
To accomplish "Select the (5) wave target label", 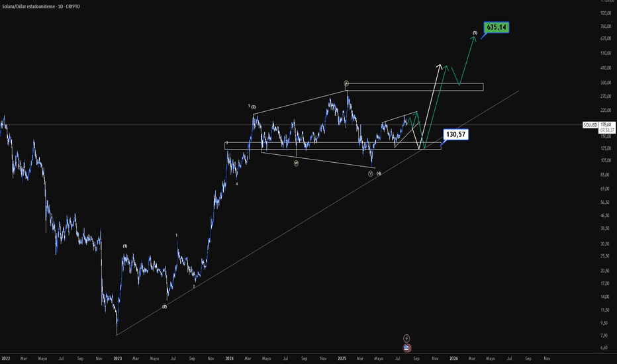I will [475, 33].
